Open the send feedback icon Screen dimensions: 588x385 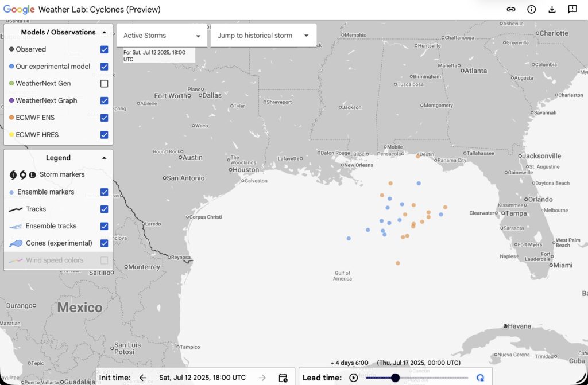click(572, 9)
